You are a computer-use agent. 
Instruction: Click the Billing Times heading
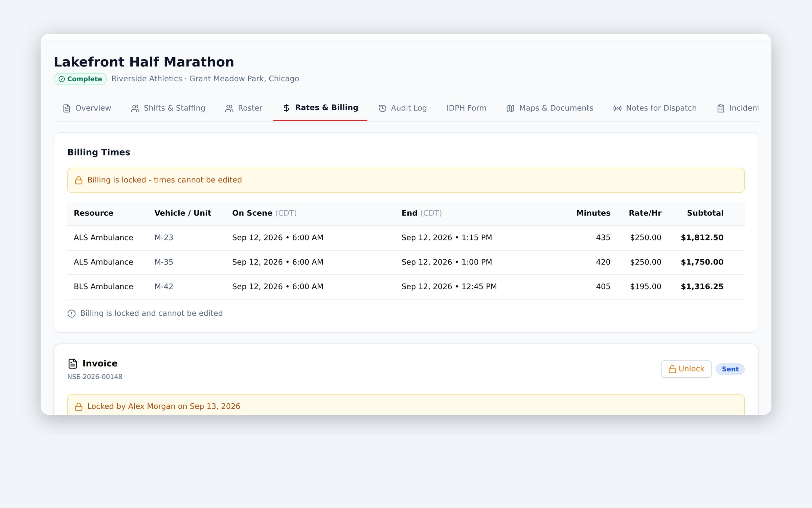pyautogui.click(x=98, y=152)
